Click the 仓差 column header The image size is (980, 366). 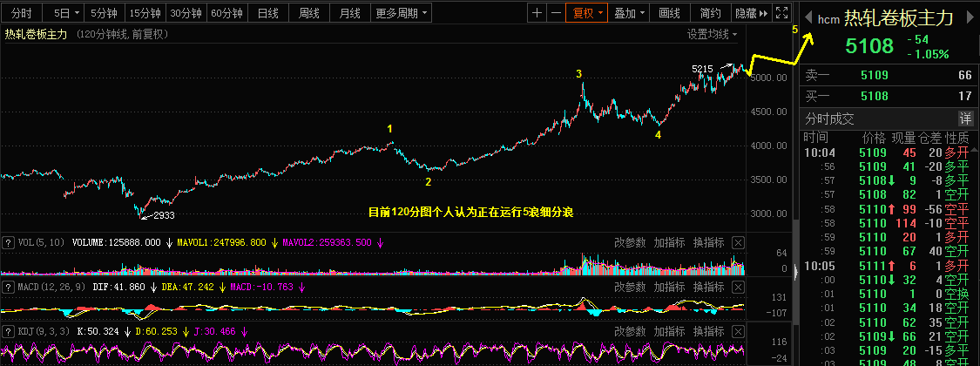point(929,137)
